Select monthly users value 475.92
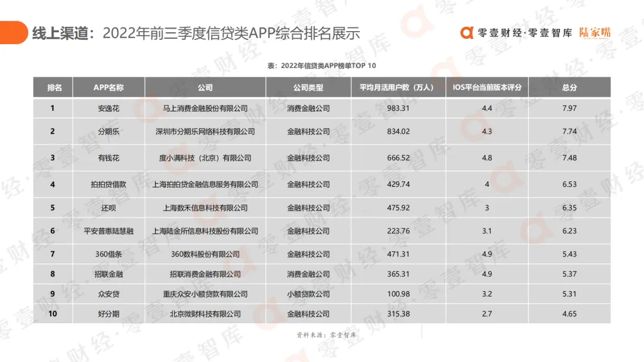644x362 pixels. (398, 208)
